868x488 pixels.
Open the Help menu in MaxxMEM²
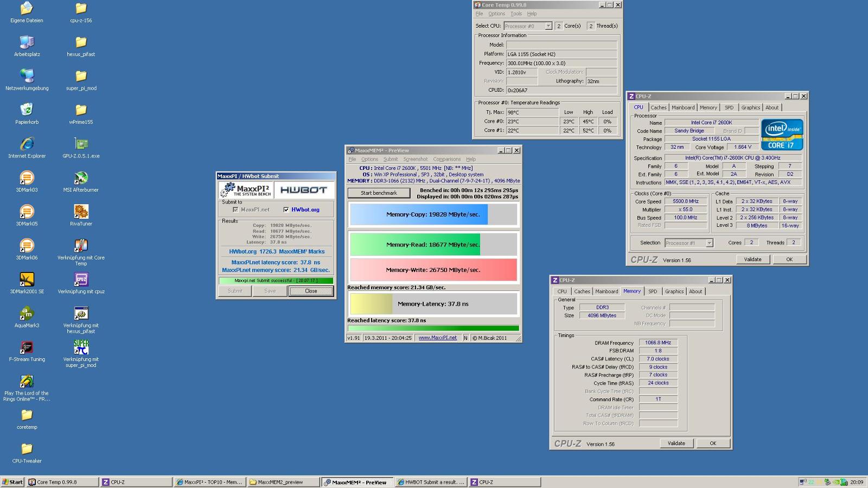click(x=470, y=160)
